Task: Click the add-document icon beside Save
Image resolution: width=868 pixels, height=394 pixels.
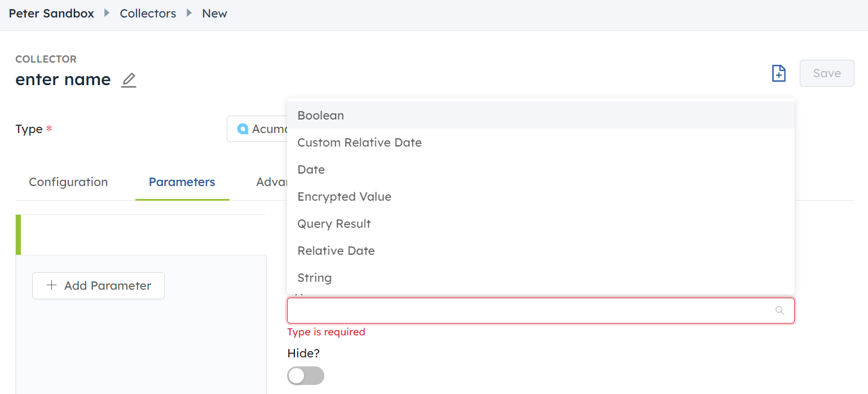Action: (778, 73)
